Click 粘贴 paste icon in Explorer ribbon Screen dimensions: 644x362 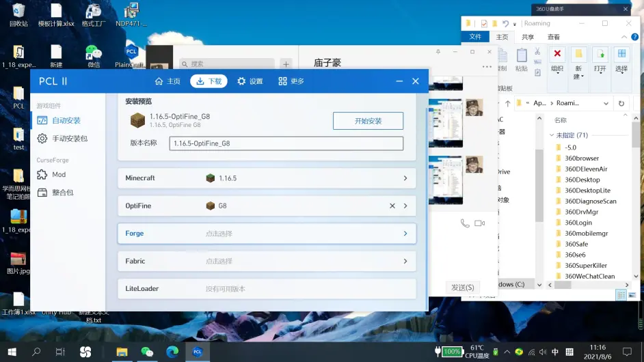coord(521,60)
